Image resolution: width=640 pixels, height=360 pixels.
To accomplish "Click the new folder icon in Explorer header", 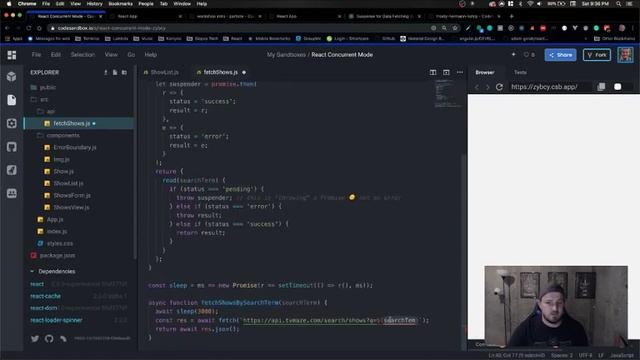I will [124, 72].
